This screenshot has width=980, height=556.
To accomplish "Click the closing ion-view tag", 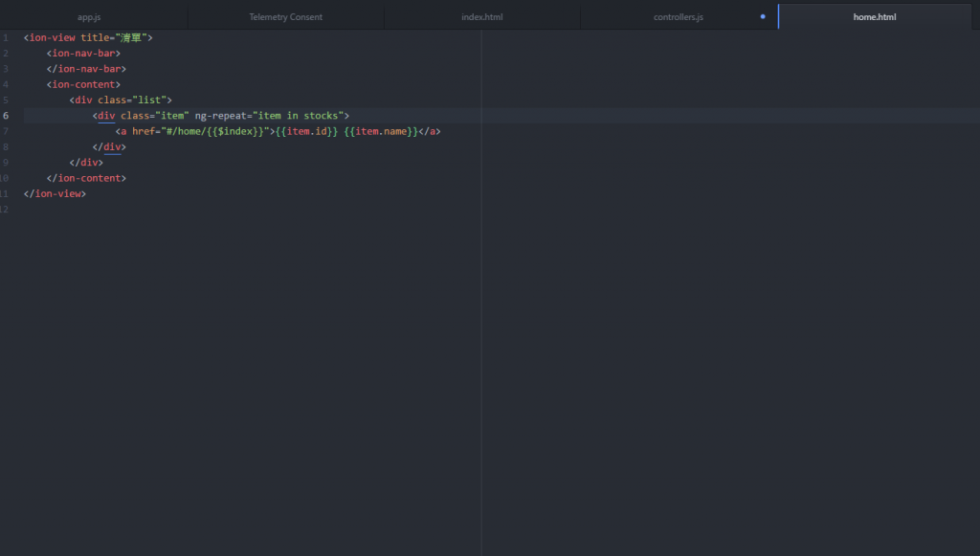I will (x=55, y=193).
